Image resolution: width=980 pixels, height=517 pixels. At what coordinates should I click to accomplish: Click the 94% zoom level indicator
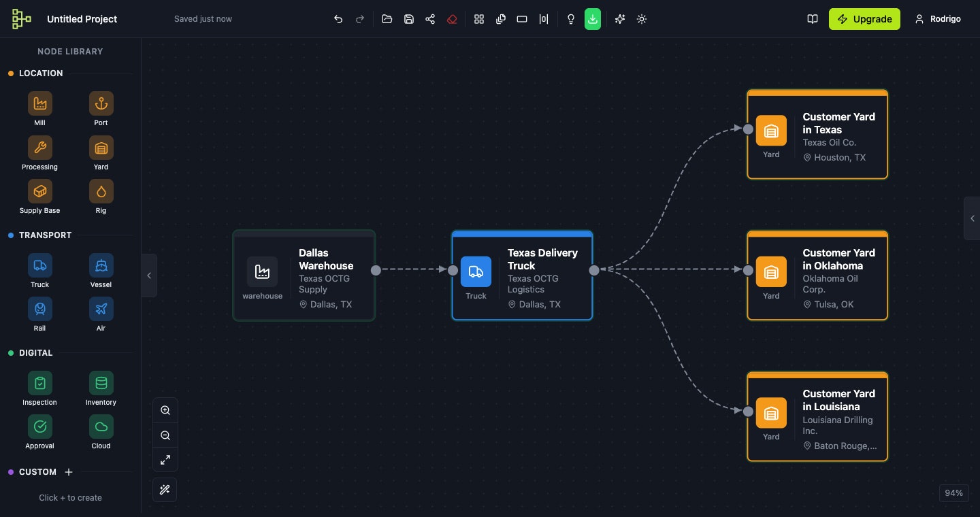[953, 493]
